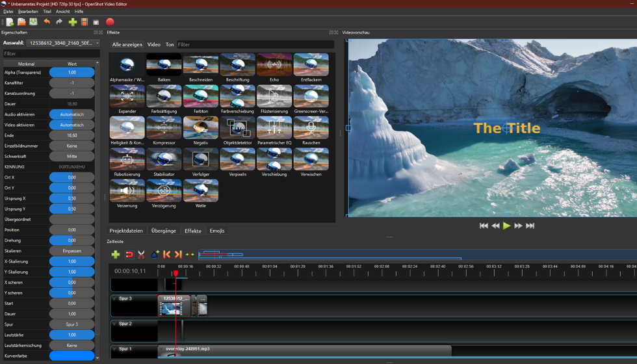Switch to the Emojis tab

tap(217, 231)
